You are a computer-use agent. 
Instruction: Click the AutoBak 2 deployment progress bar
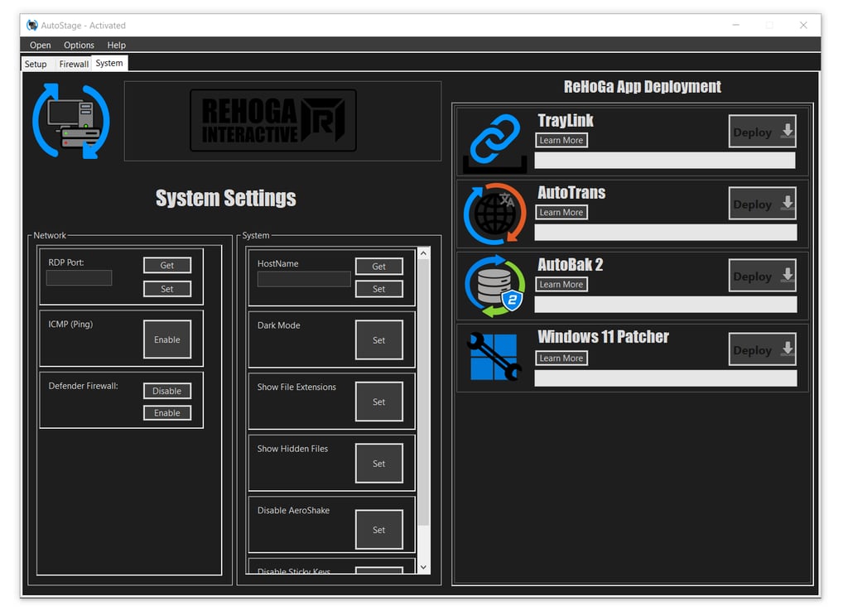(x=666, y=305)
